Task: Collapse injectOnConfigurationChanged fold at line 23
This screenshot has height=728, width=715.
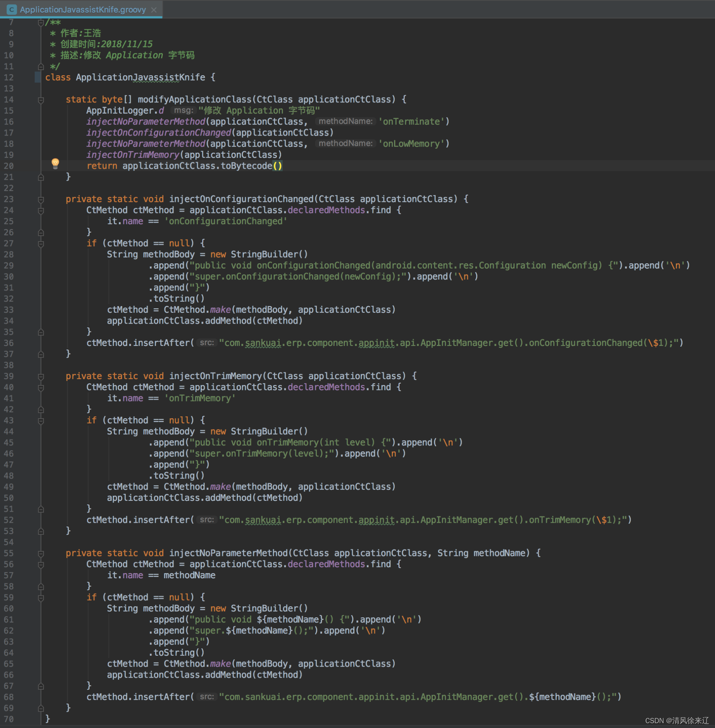Action: coord(41,199)
